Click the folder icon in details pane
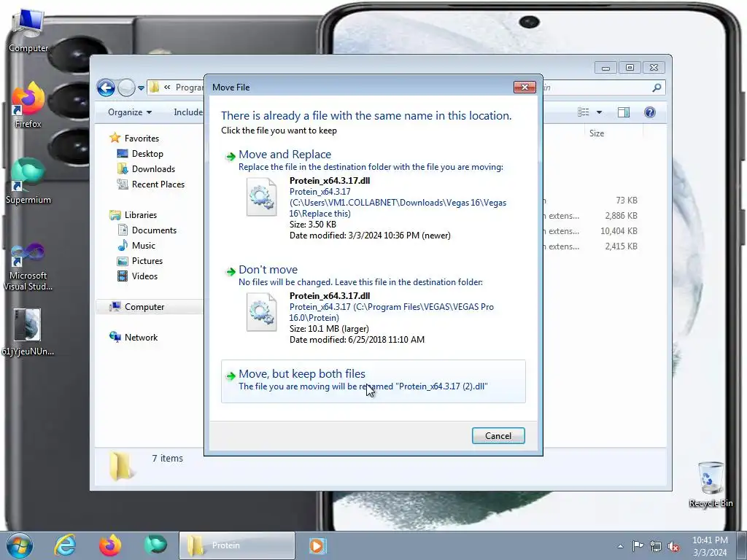The image size is (747, 560). coord(122,466)
